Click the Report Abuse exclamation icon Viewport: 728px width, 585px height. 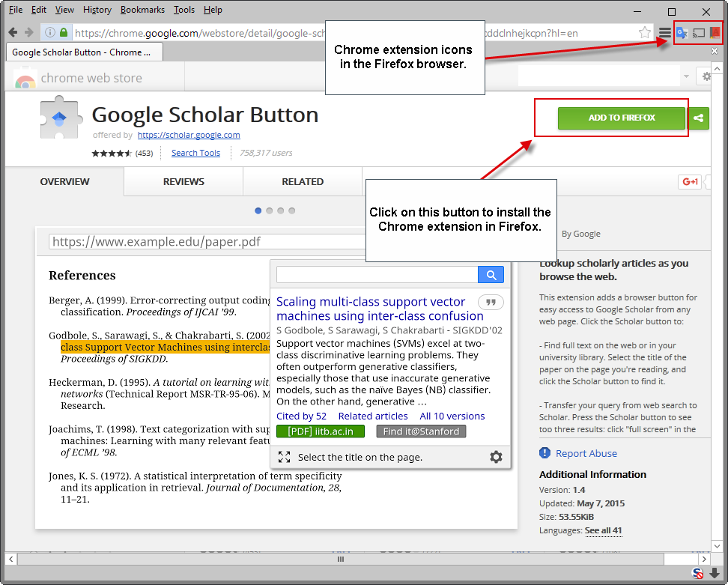545,452
